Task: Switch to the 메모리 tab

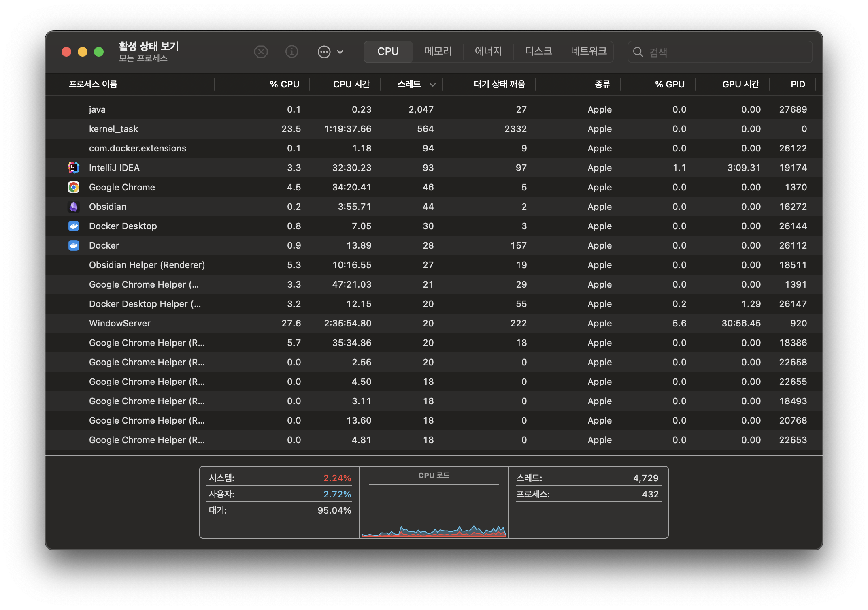Action: click(x=438, y=51)
